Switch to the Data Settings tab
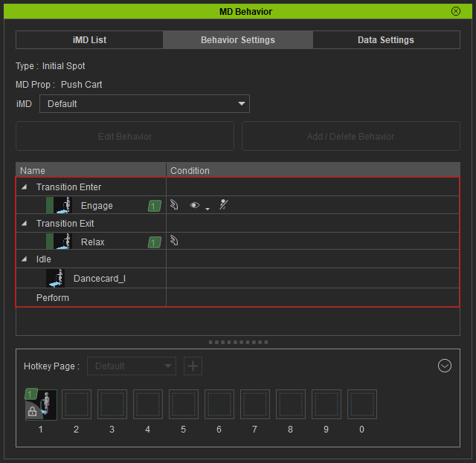The width and height of the screenshot is (476, 463). (x=386, y=39)
